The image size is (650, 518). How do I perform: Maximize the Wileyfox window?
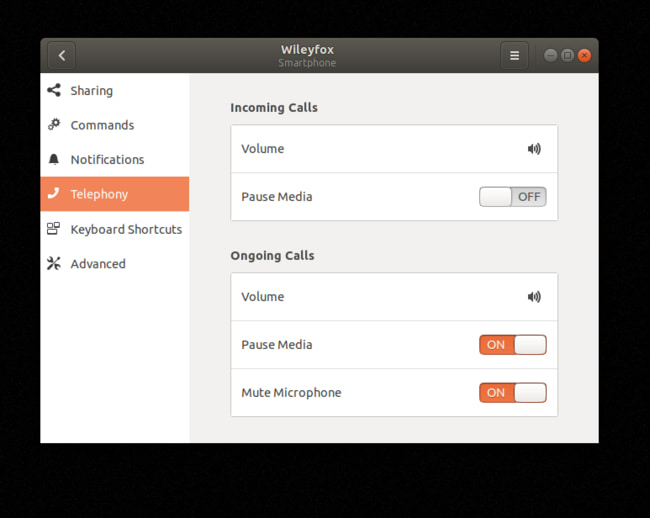tap(567, 56)
